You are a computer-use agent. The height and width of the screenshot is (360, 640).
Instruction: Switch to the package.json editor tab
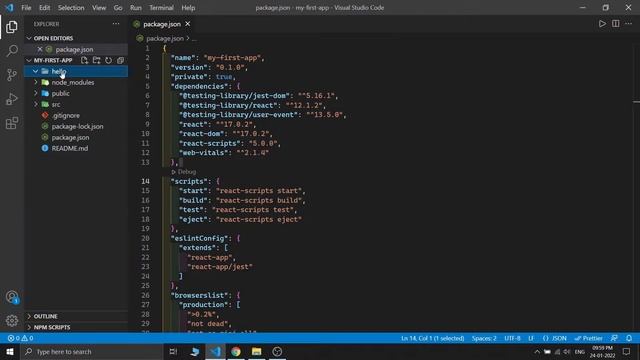(x=162, y=24)
